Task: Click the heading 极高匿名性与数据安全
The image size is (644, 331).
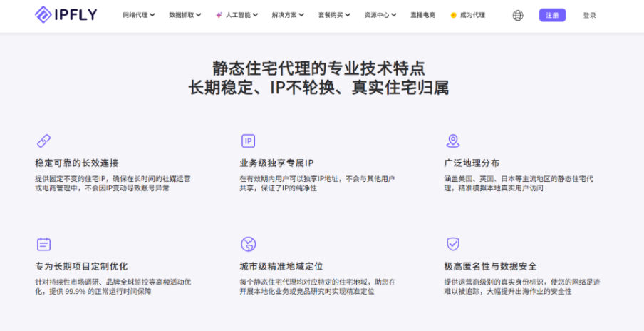Action: (490, 267)
